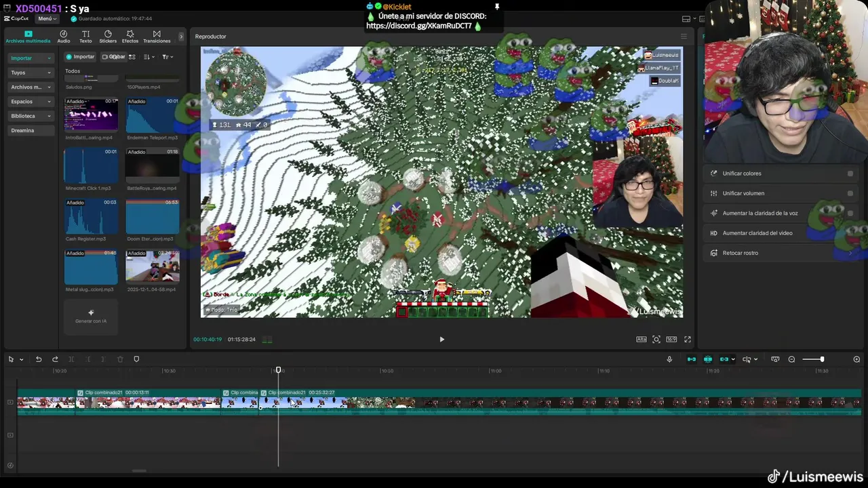Select Clip combinado21 00:00:13:11 in timeline
868x488 pixels.
pos(149,401)
